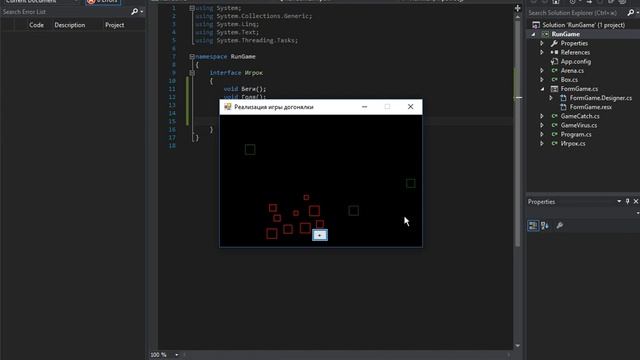This screenshot has height=360, width=640.
Task: Click the C# icon beside Игрок.cs
Action: tap(554, 143)
